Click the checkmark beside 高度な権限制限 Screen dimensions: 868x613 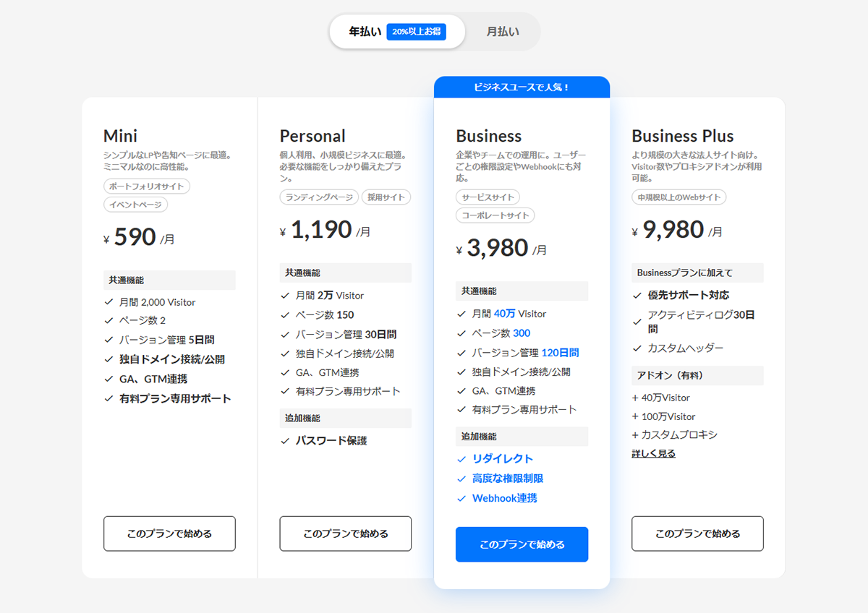(461, 478)
